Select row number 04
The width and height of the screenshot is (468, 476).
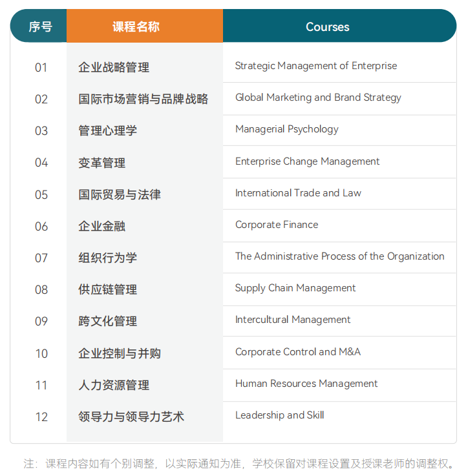tap(41, 163)
